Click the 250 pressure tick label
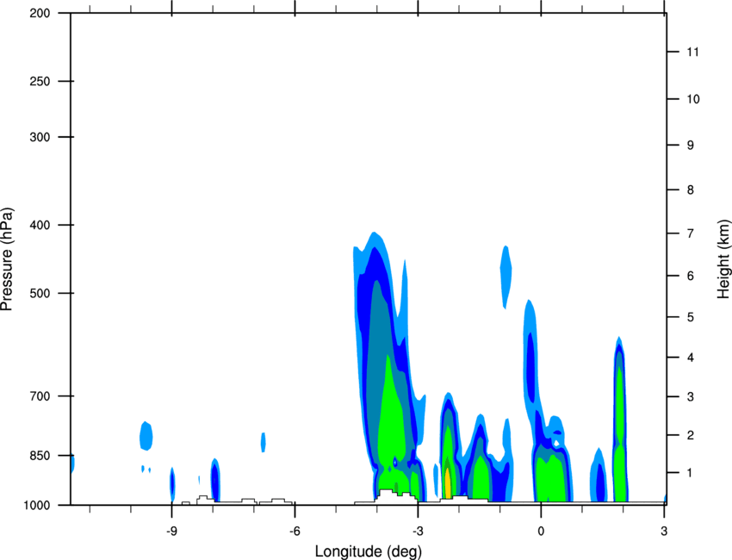732x560 pixels. pos(40,81)
